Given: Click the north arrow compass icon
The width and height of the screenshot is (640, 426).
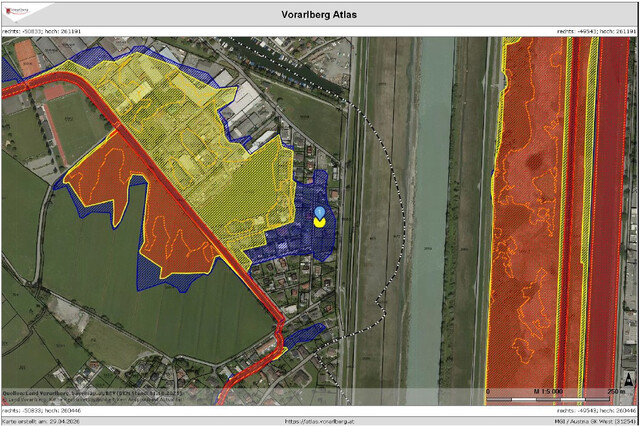Looking at the screenshot, I should 629,381.
